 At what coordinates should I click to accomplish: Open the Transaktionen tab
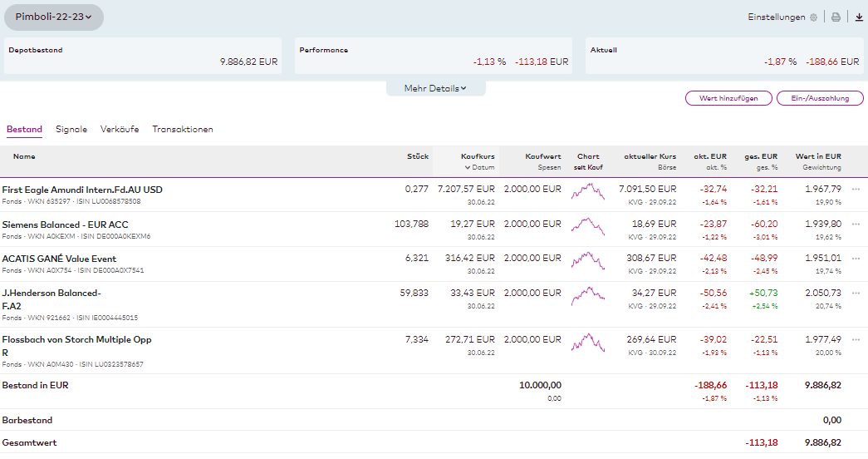click(183, 130)
